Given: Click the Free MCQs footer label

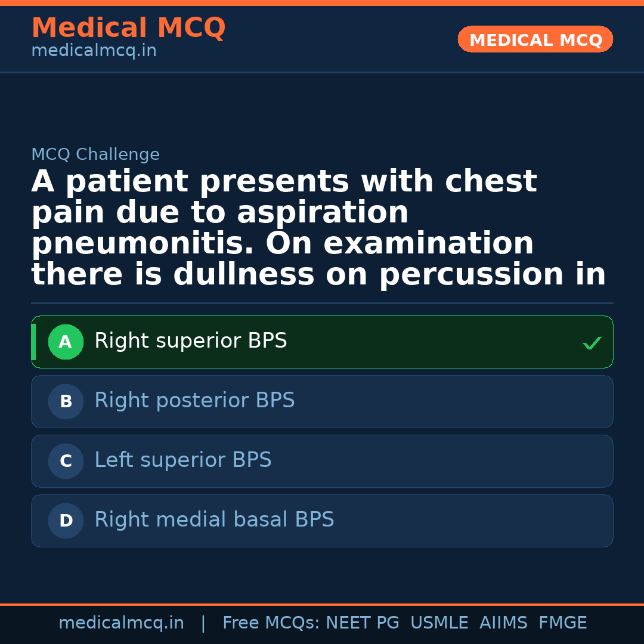Looking at the screenshot, I should click(x=271, y=623).
